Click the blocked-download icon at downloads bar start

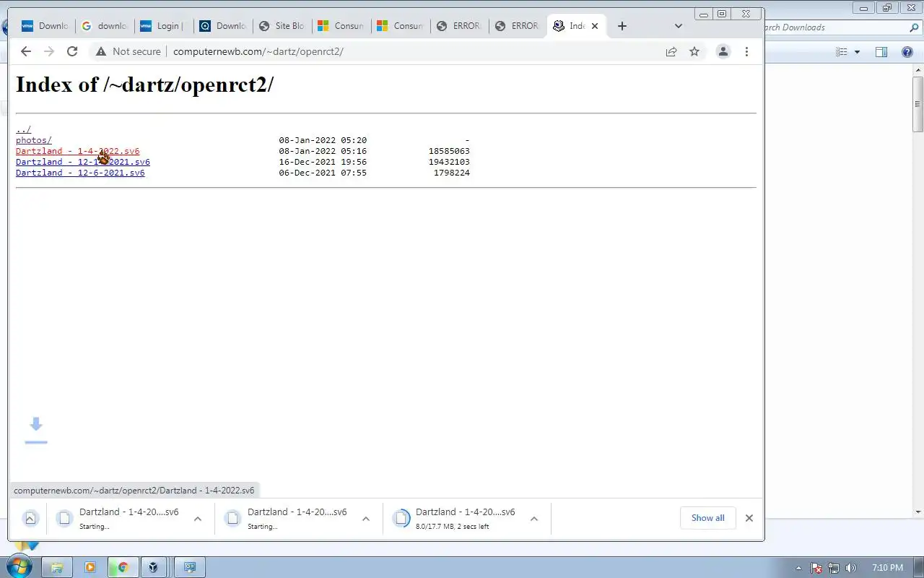point(30,519)
